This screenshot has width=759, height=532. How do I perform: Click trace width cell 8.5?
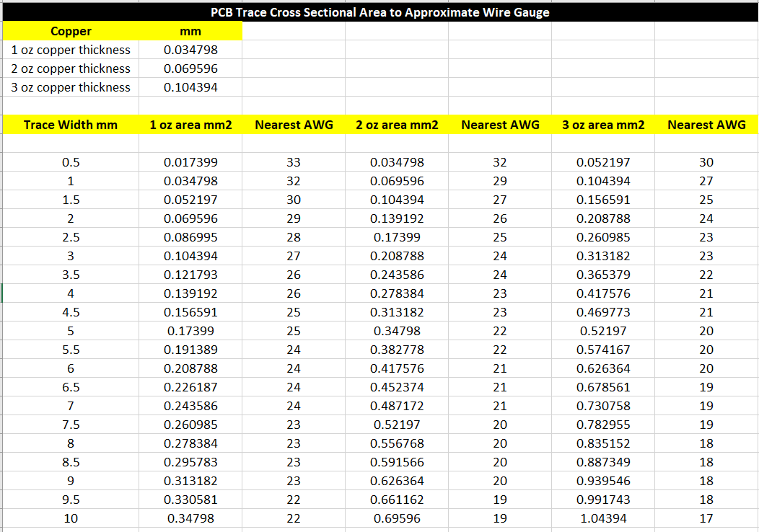(71, 462)
